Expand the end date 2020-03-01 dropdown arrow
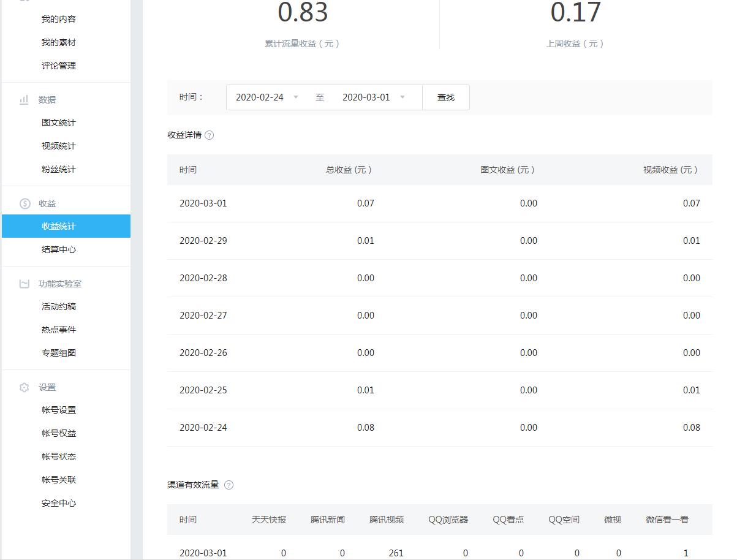Screen dimensions: 737x560 coord(403,97)
